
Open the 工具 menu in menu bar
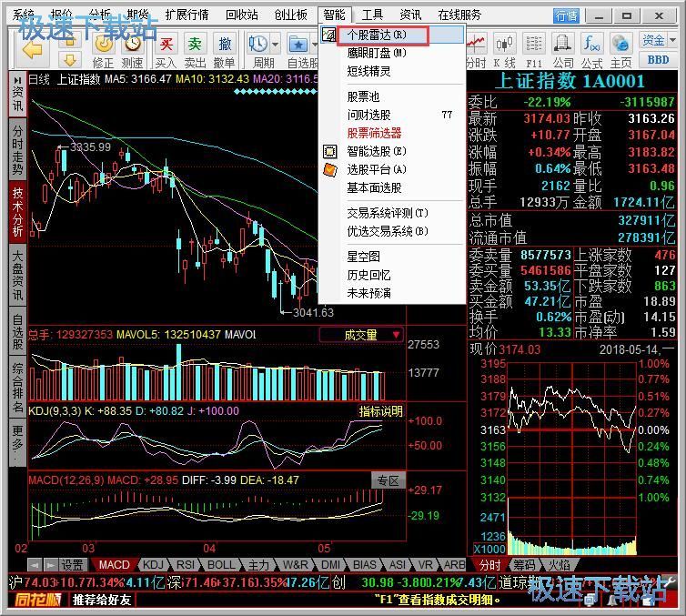coord(372,15)
